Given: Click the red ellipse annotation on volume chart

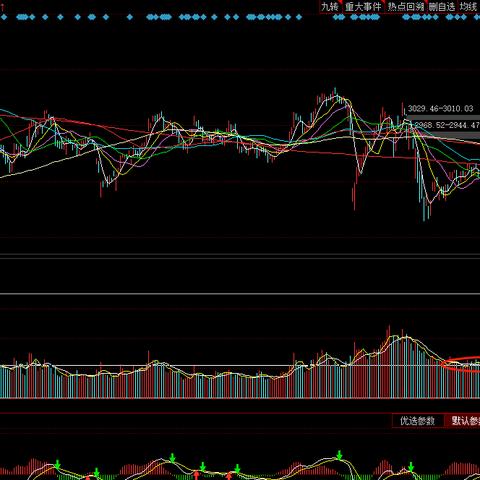Looking at the screenshot, I should coord(461,364).
